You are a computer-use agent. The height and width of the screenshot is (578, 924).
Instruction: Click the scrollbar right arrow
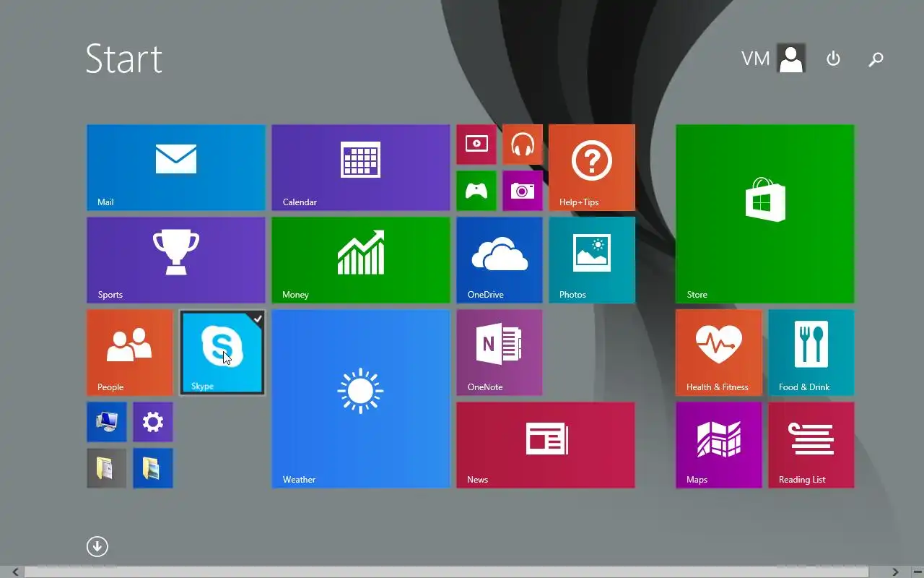[895, 572]
